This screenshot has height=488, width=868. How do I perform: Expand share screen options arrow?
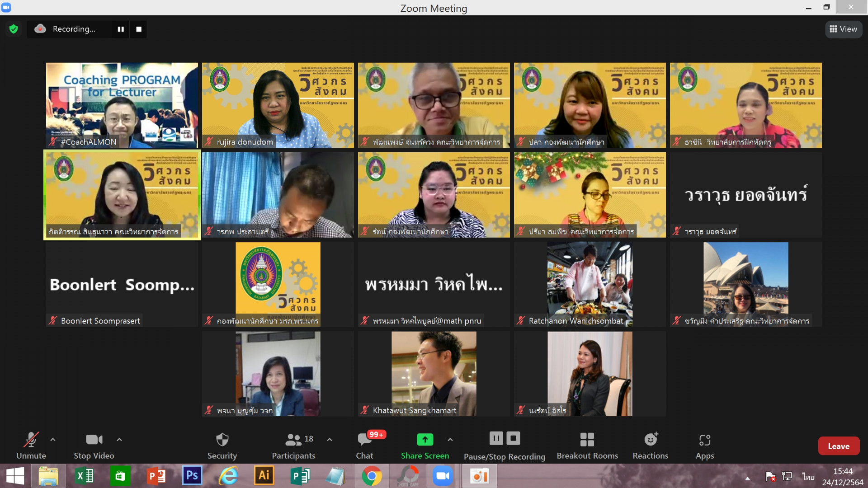(x=450, y=439)
